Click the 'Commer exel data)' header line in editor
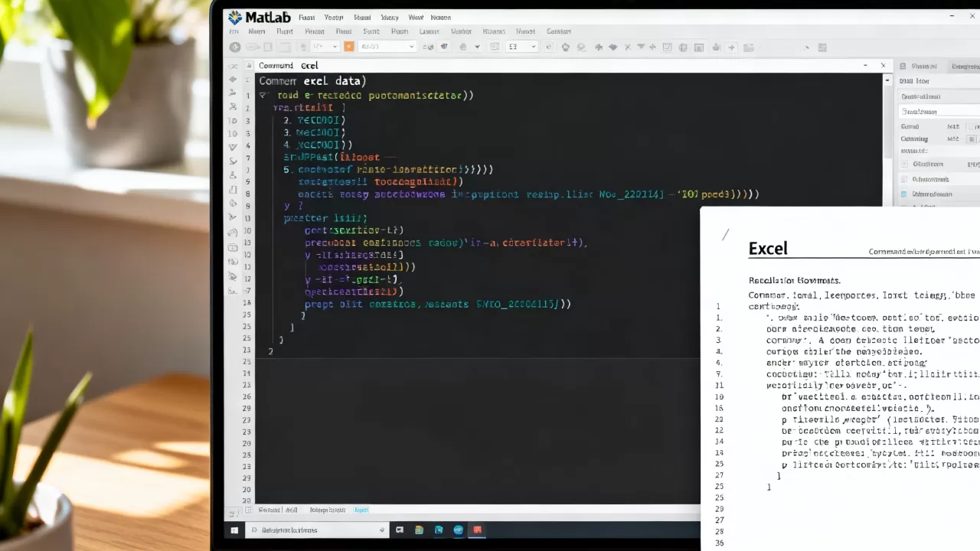The height and width of the screenshot is (551, 980). point(312,80)
